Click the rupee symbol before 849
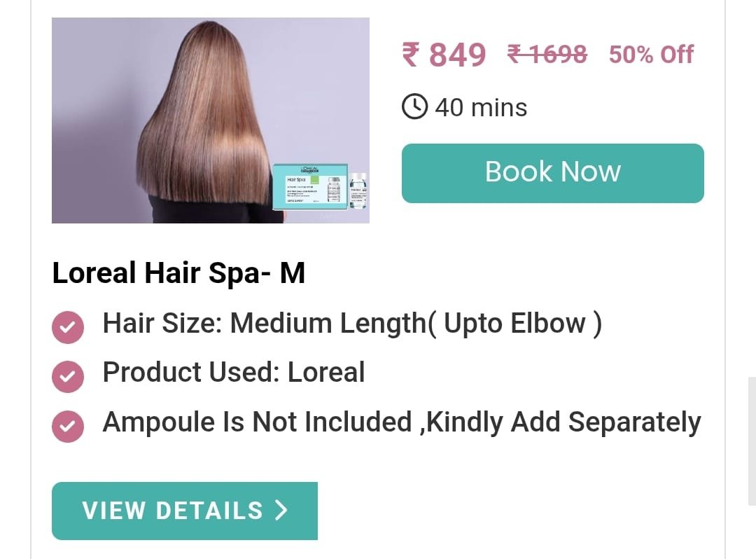 coord(411,54)
